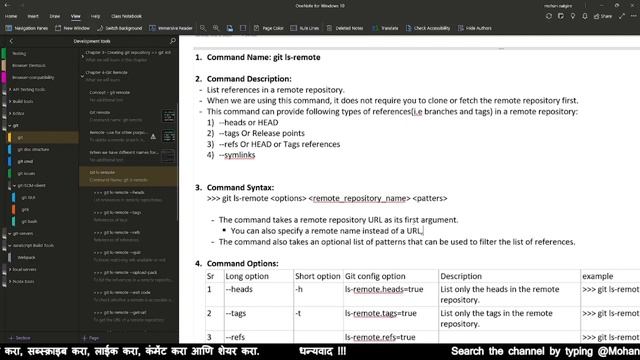Image resolution: width=640 pixels, height=360 pixels.
Task: Open the feed notes icon at top right
Action: tap(561, 16)
